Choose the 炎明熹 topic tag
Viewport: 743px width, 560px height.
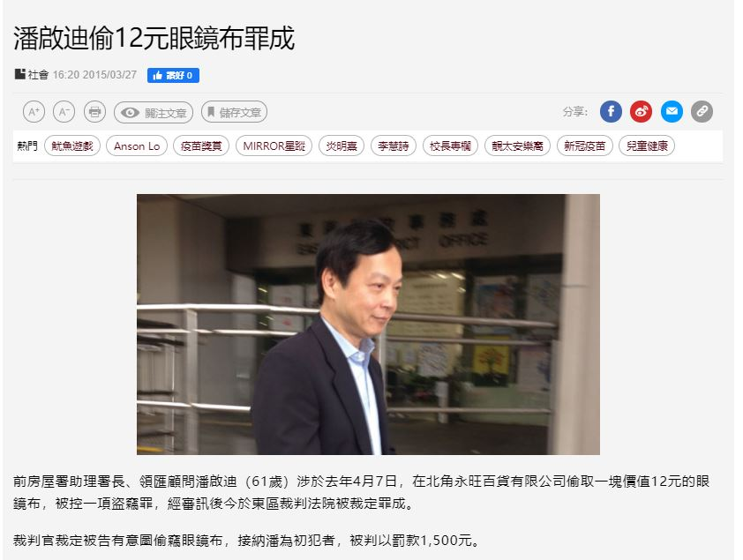tap(341, 146)
